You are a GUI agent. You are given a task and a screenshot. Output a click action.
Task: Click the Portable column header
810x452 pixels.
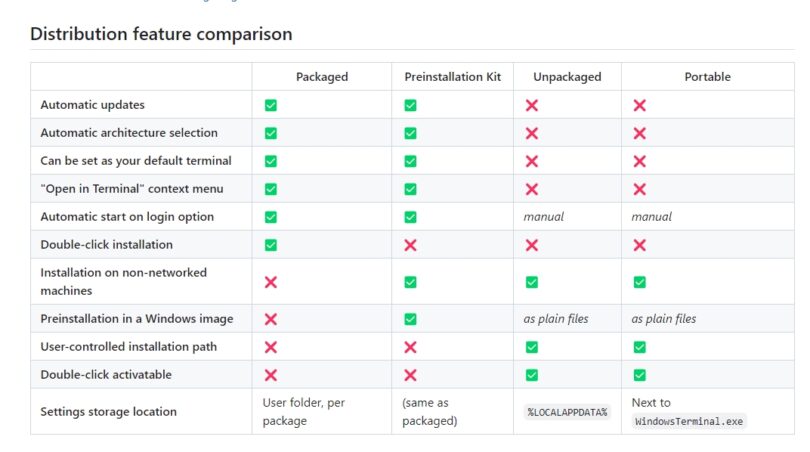click(708, 77)
